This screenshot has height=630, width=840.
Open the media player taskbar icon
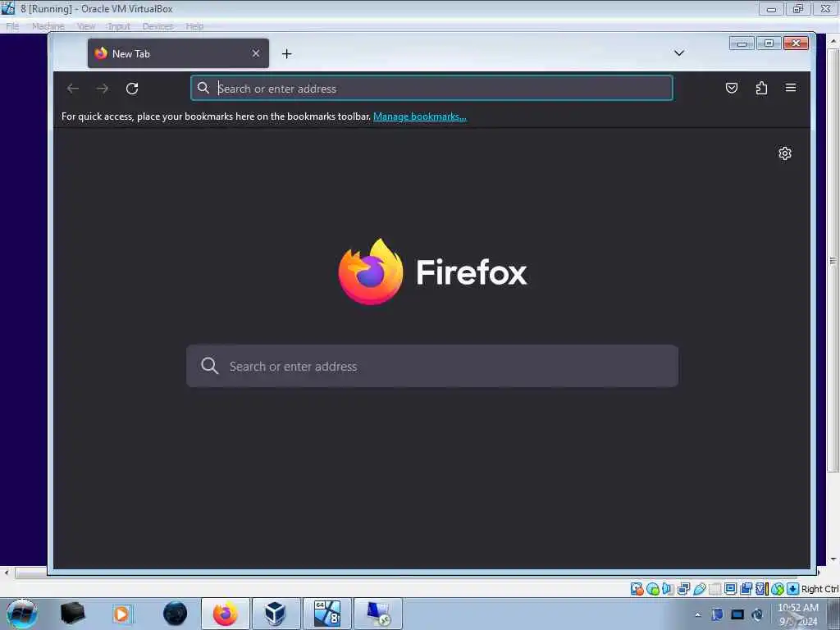click(121, 614)
